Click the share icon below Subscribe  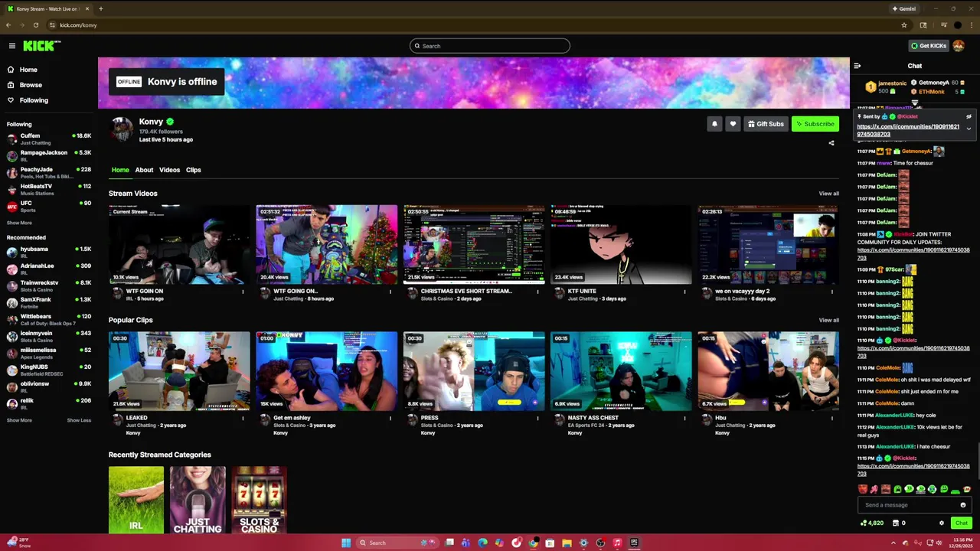[x=831, y=143]
